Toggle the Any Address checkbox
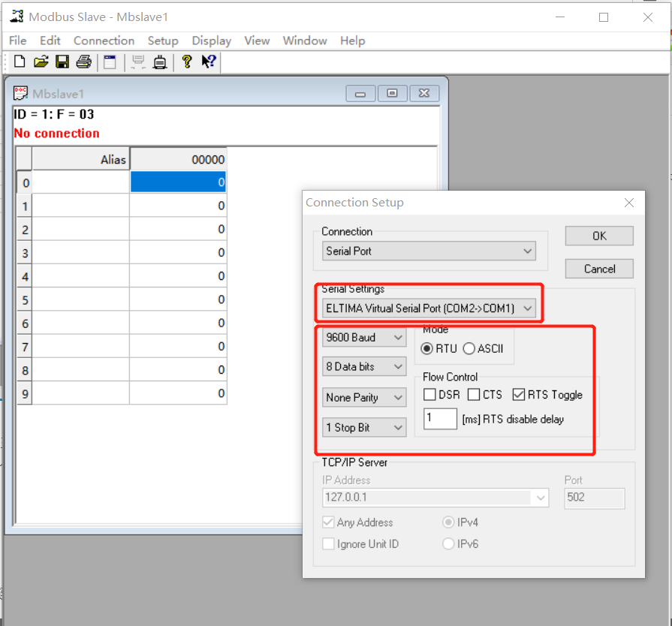This screenshot has height=626, width=672. click(x=358, y=522)
